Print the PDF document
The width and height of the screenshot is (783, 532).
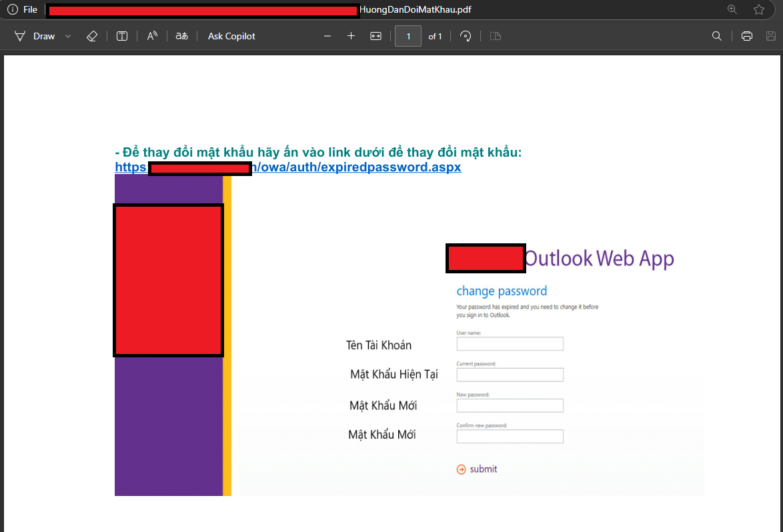click(747, 36)
